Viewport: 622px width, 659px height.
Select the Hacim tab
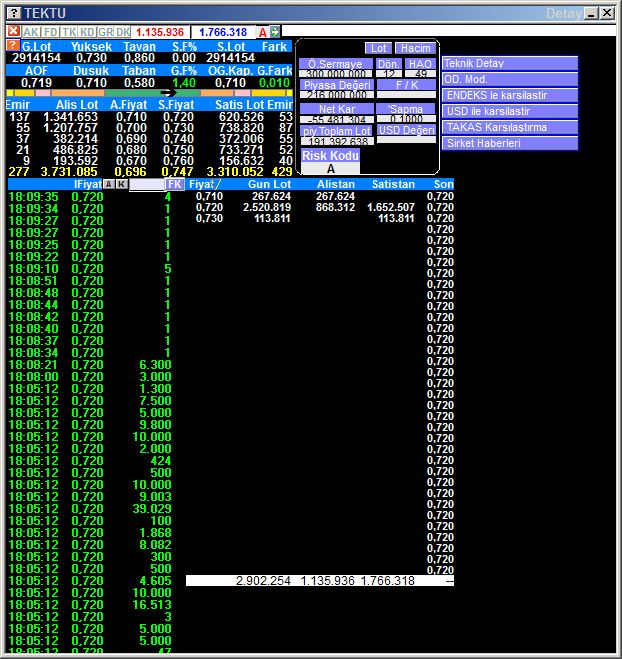(414, 48)
